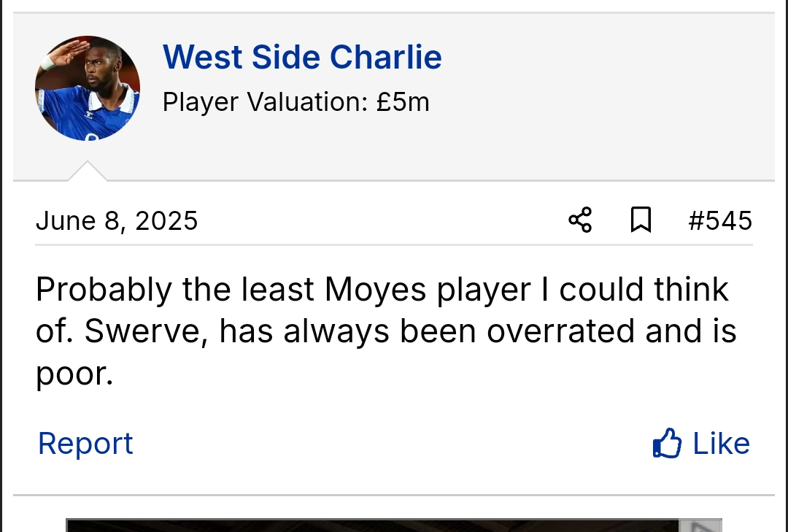Click the word poor in the post

pyautogui.click(x=72, y=374)
